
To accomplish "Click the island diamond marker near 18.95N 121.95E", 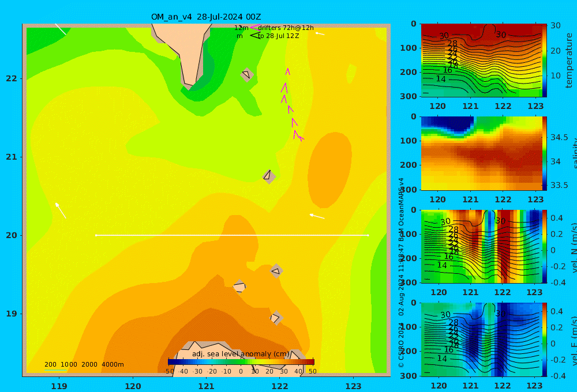I will pos(276,318).
